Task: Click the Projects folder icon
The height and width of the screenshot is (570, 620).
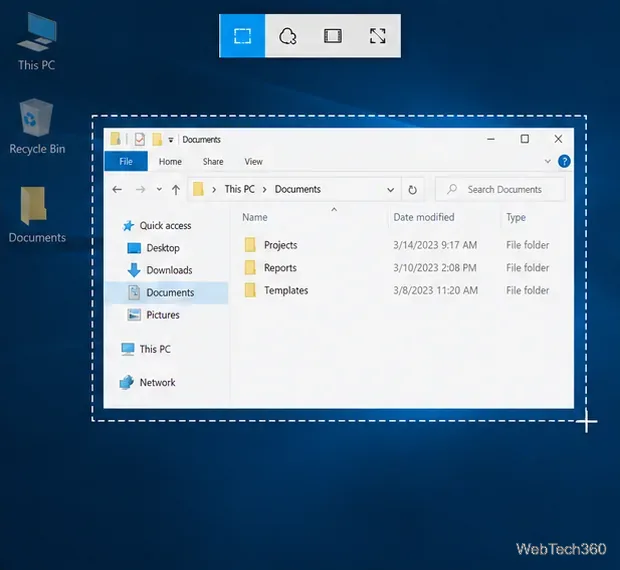Action: tap(250, 245)
